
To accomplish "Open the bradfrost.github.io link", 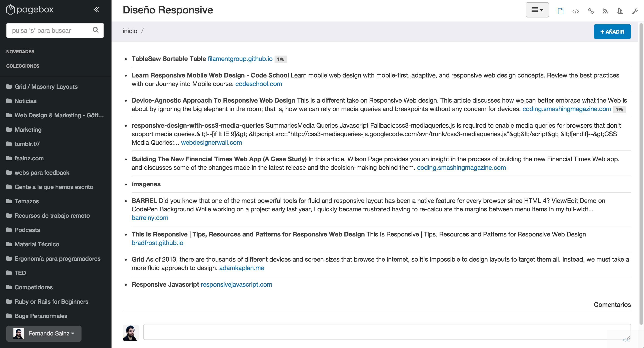I will click(x=157, y=243).
